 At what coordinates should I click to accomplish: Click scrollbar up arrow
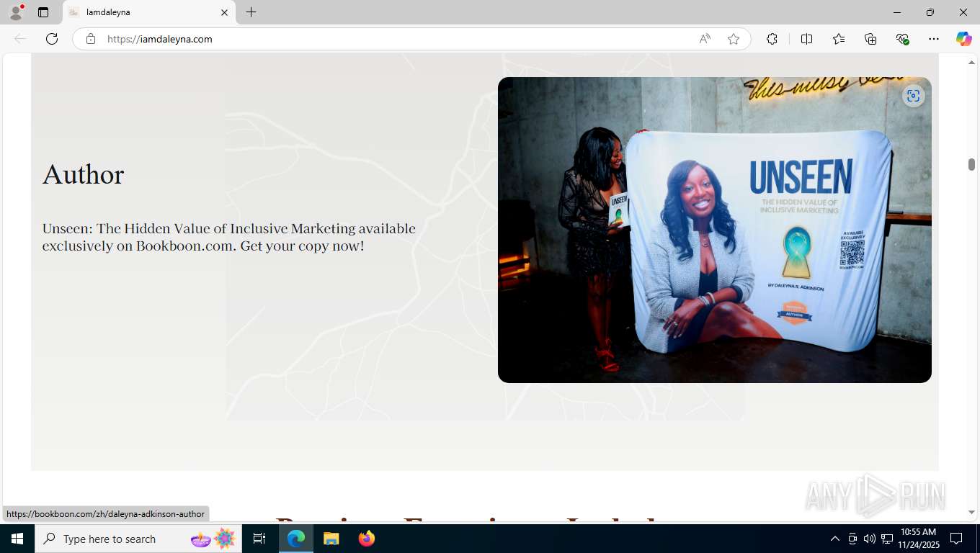tap(971, 63)
